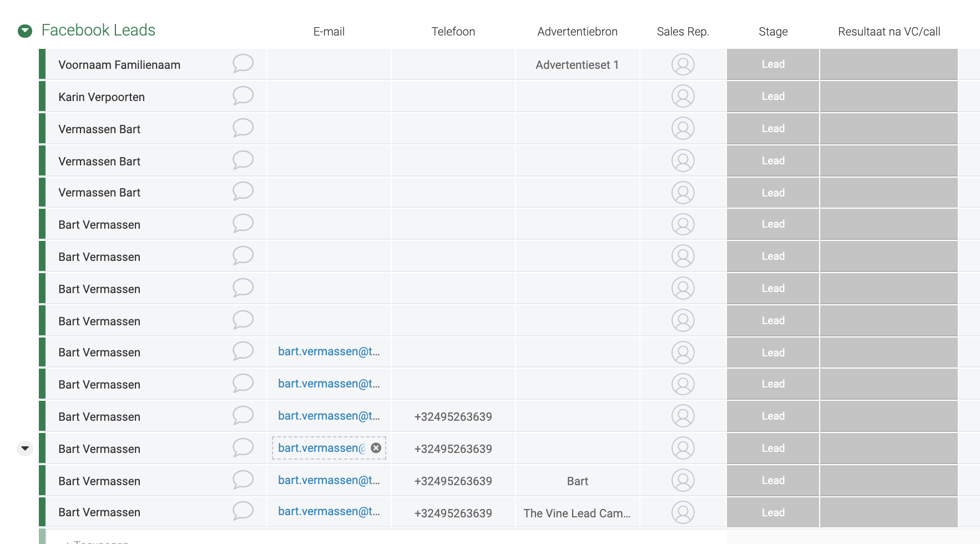Click the Facebook Leads group title
The height and width of the screenshot is (544, 980).
pyautogui.click(x=98, y=31)
